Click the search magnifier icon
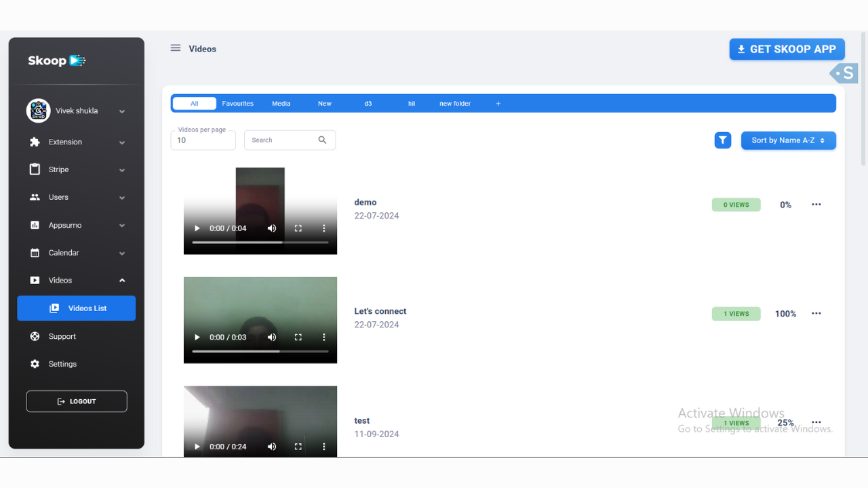 tap(322, 140)
